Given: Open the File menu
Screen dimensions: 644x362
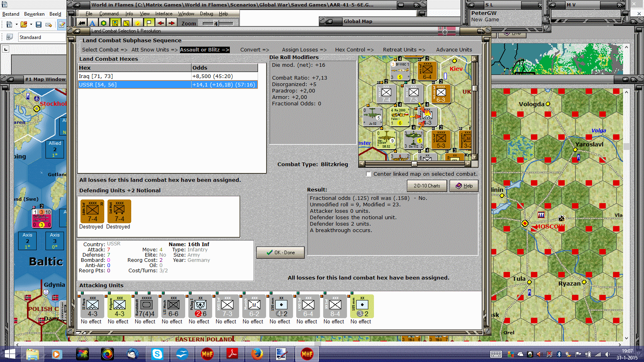Looking at the screenshot, I should click(x=89, y=14).
